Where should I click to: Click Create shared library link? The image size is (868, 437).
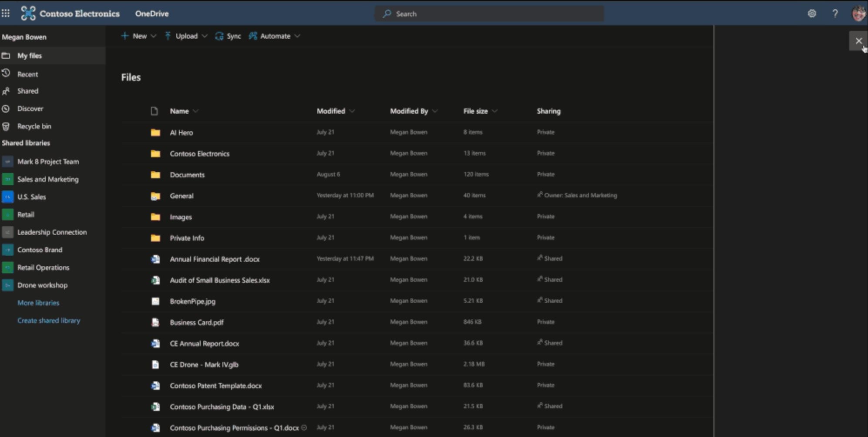coord(49,321)
